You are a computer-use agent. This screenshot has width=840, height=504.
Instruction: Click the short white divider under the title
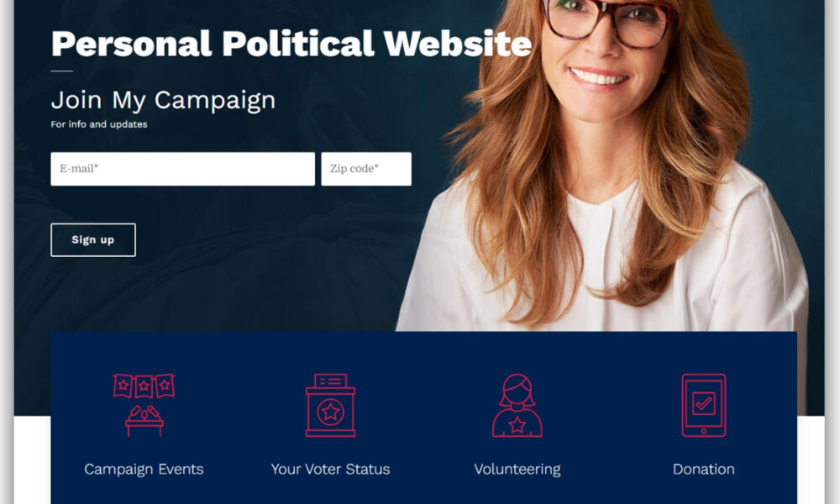click(61, 71)
